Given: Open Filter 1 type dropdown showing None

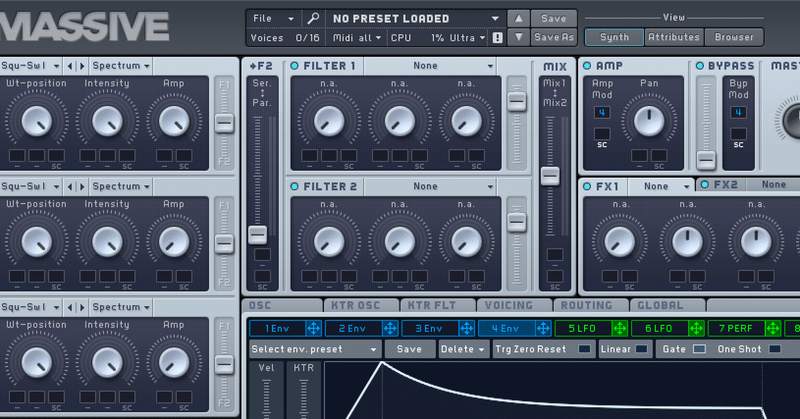Looking at the screenshot, I should pos(430,66).
